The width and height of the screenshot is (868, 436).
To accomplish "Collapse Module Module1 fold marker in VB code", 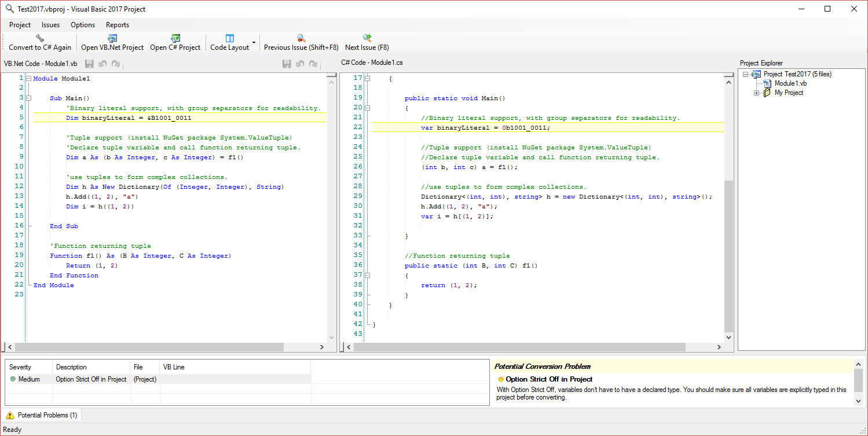I will [x=28, y=78].
